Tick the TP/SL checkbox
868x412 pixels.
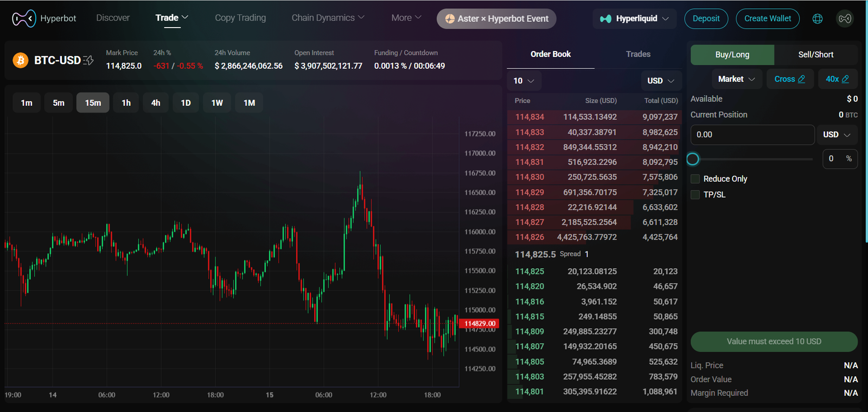pos(695,195)
